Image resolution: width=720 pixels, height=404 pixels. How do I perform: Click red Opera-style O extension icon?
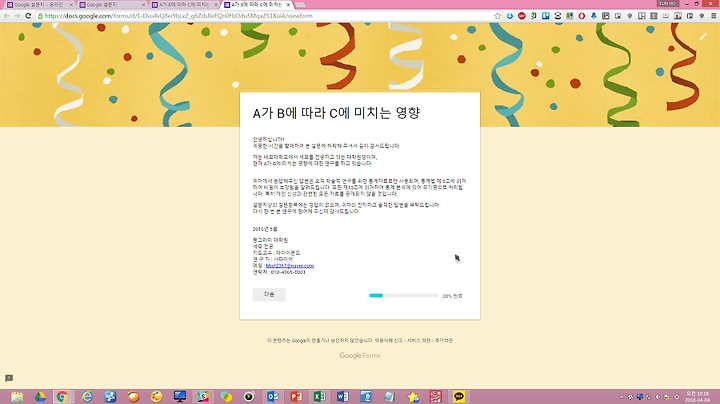[582, 16]
